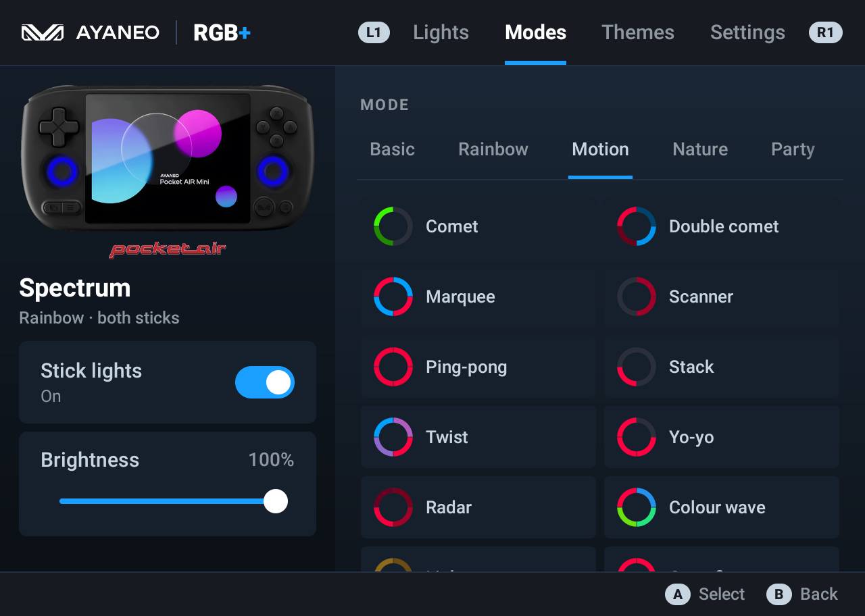Click the 'Twist' mode name
This screenshot has width=865, height=616.
click(x=447, y=437)
